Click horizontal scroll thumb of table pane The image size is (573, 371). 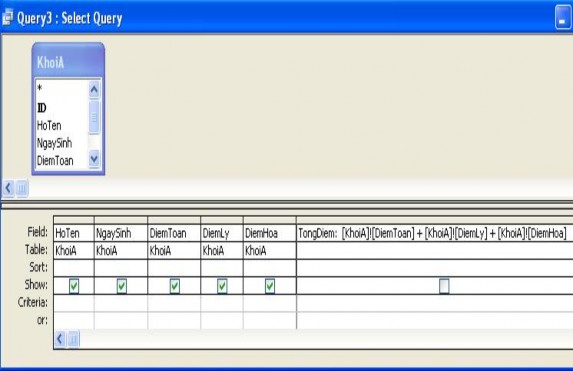click(x=22, y=188)
